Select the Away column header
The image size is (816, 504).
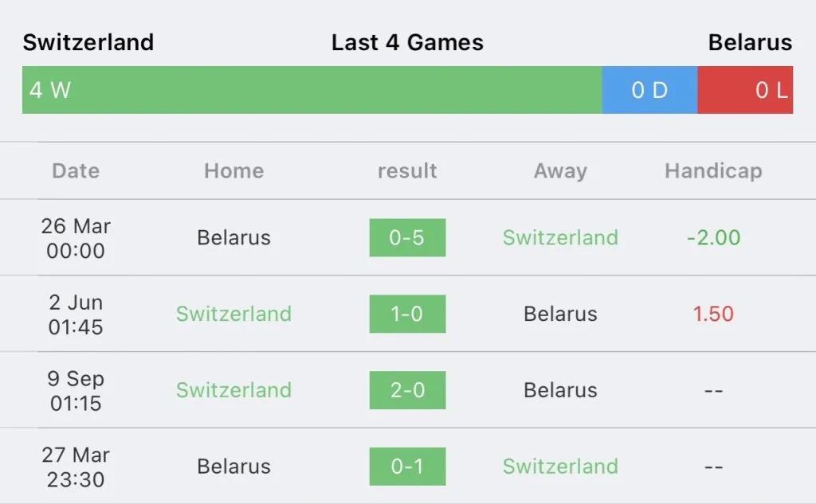tap(560, 171)
